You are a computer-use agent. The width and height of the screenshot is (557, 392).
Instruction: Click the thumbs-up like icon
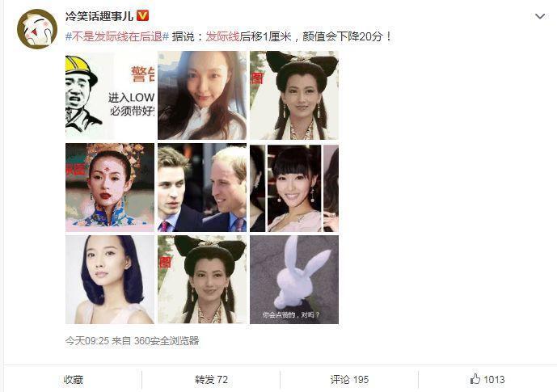click(x=475, y=379)
